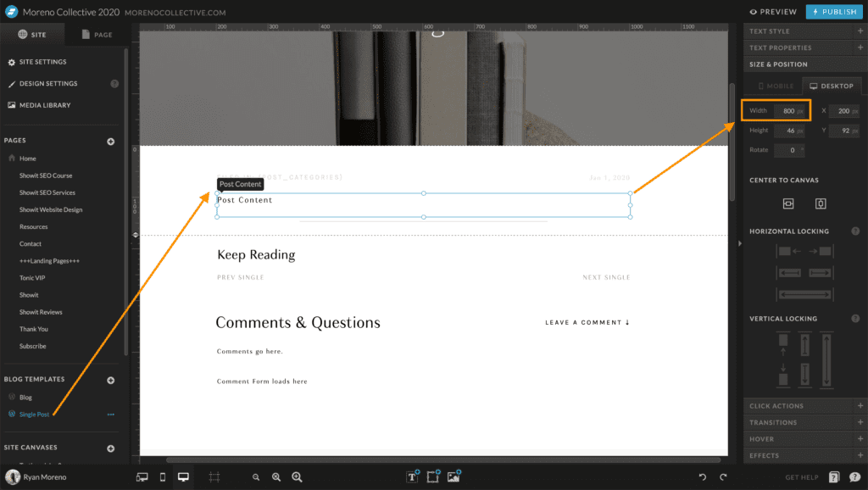Select the Add Rectangle tool
This screenshot has height=490, width=868.
click(x=432, y=477)
